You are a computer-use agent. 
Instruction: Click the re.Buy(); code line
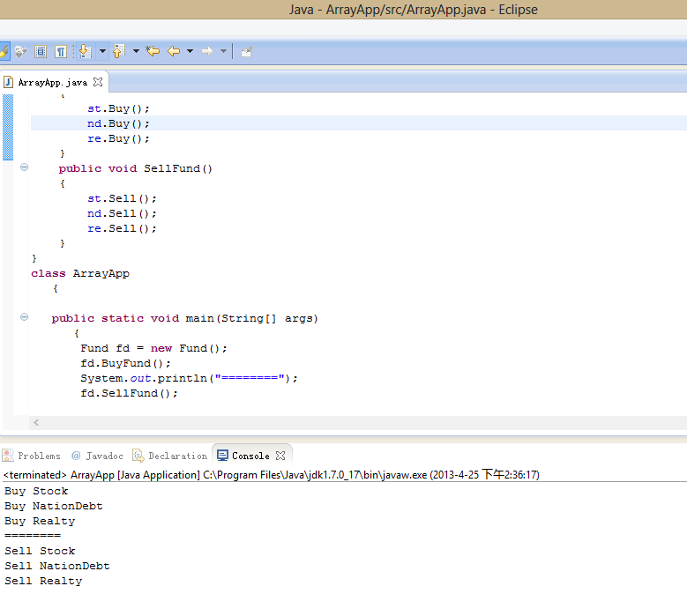pyautogui.click(x=118, y=138)
